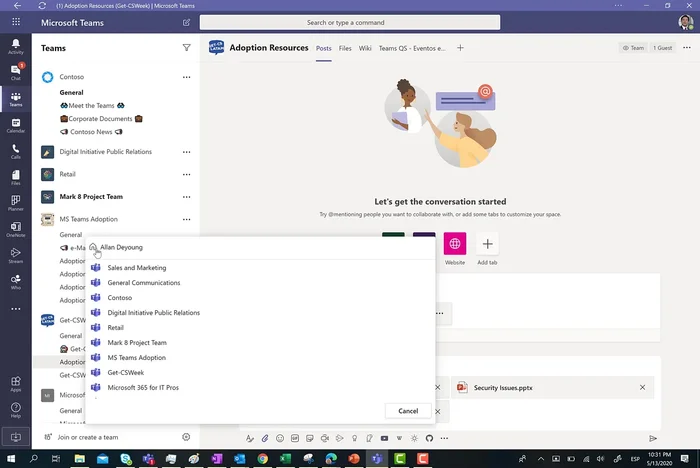Click the Cancel button in dialog
The width and height of the screenshot is (700, 468).
[x=408, y=411]
